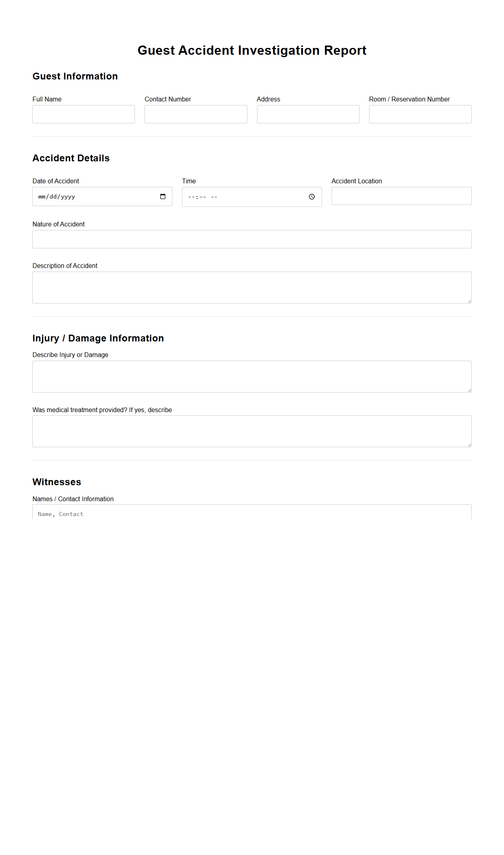Focus the Room / Reservation Number field

point(420,114)
